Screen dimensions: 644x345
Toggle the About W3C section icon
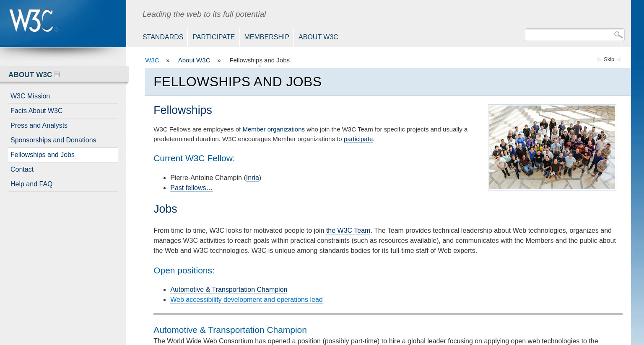point(57,75)
